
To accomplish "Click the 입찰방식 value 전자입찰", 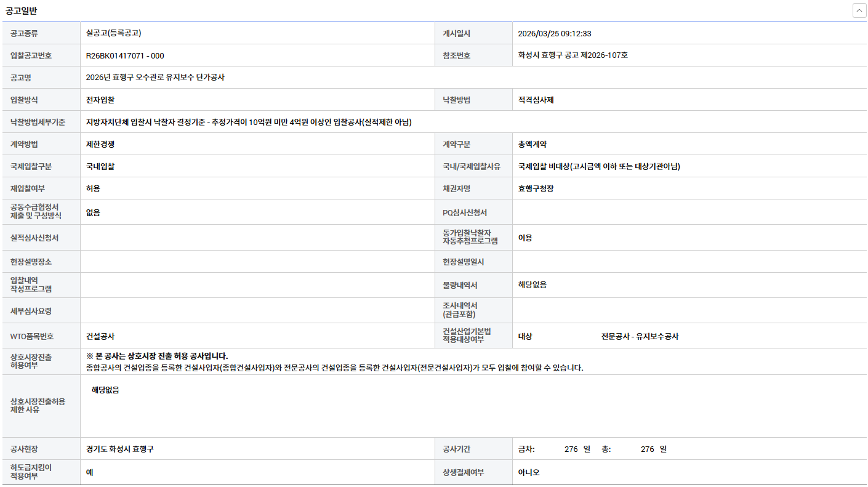I will [x=100, y=100].
